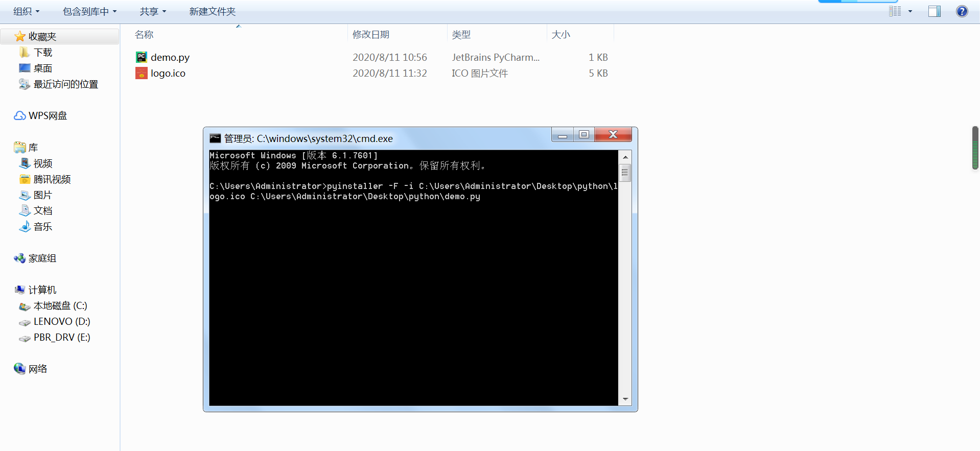Open 本地磁盘 (C:)

coord(60,306)
